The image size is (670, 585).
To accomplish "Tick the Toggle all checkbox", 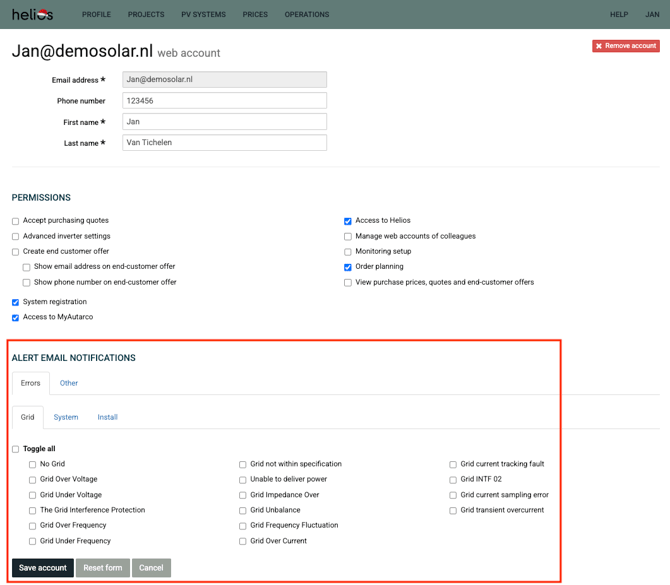I will click(16, 449).
